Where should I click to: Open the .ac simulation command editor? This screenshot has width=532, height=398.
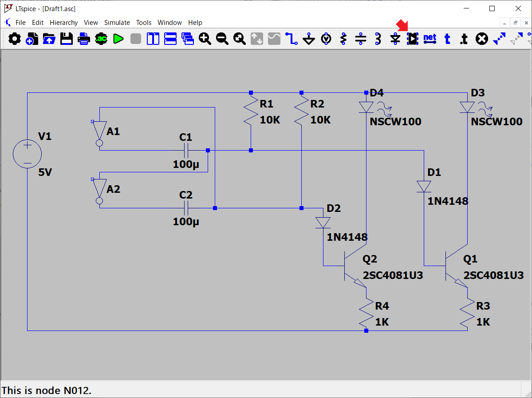click(x=101, y=39)
